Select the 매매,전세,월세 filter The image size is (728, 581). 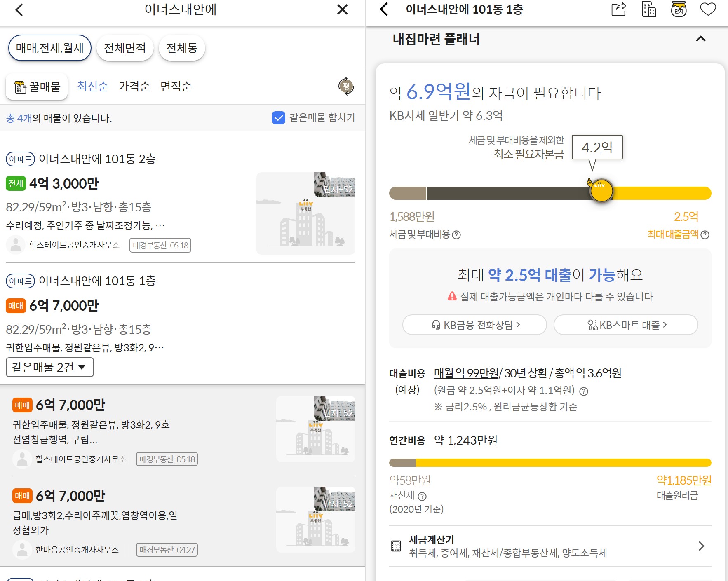[50, 48]
